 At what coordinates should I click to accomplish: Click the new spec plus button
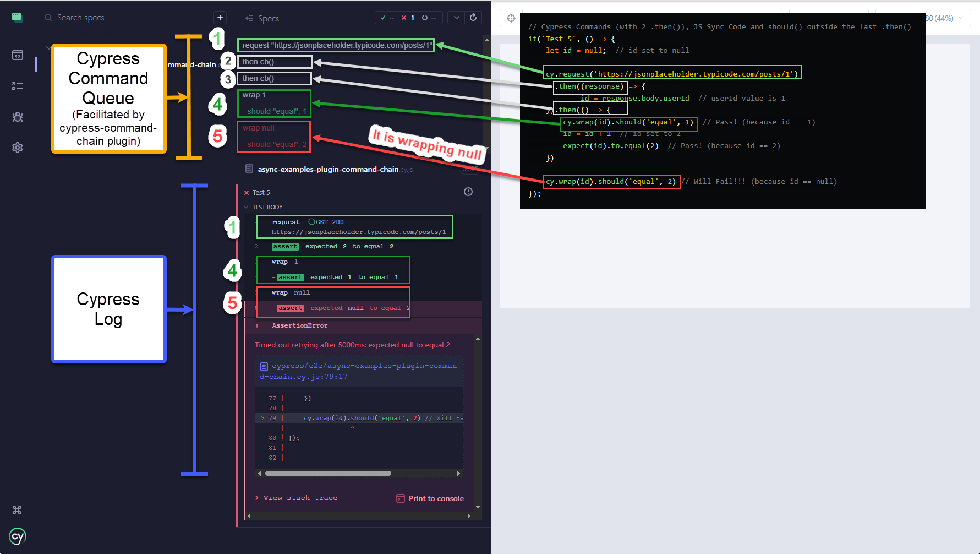coord(220,18)
